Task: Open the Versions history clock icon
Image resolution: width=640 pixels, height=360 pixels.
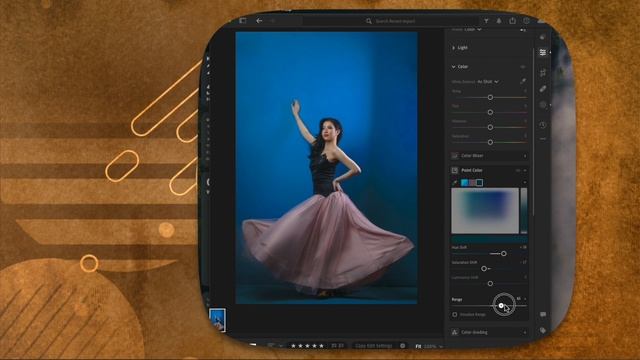Action: click(x=543, y=125)
